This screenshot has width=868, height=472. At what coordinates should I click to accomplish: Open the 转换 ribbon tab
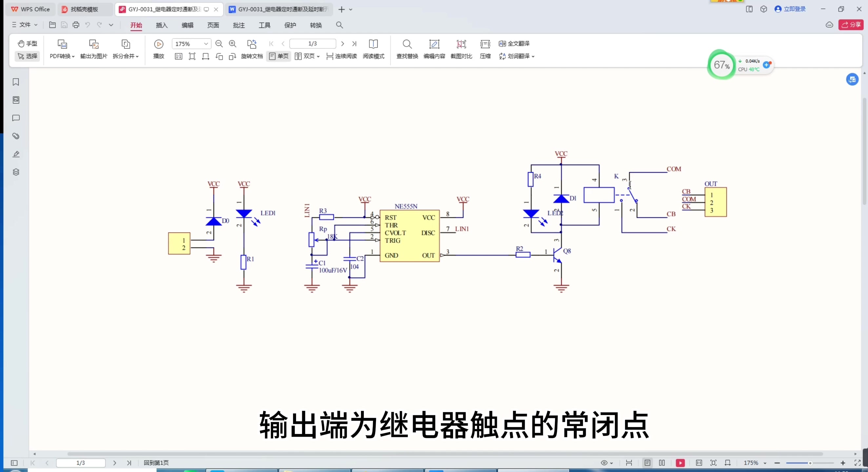coord(316,25)
